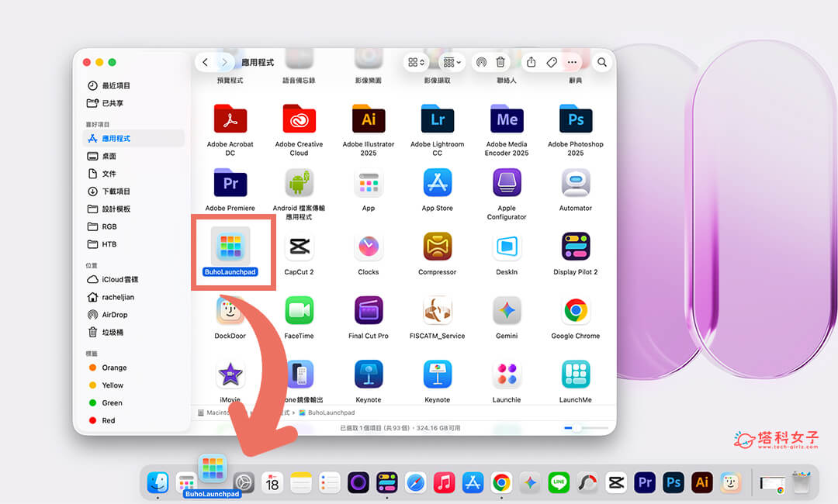Go forward with the Finder forward arrow
This screenshot has height=504, width=838.
(224, 63)
